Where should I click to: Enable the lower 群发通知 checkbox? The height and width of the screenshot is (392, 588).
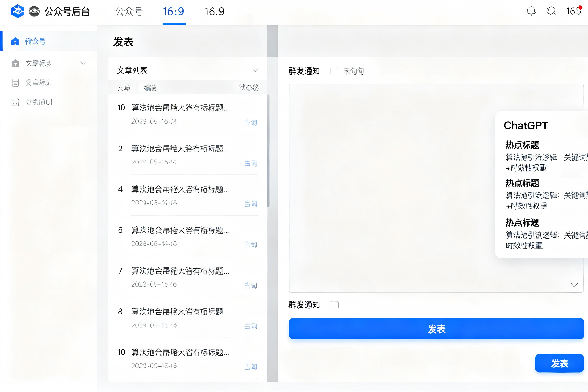[335, 305]
